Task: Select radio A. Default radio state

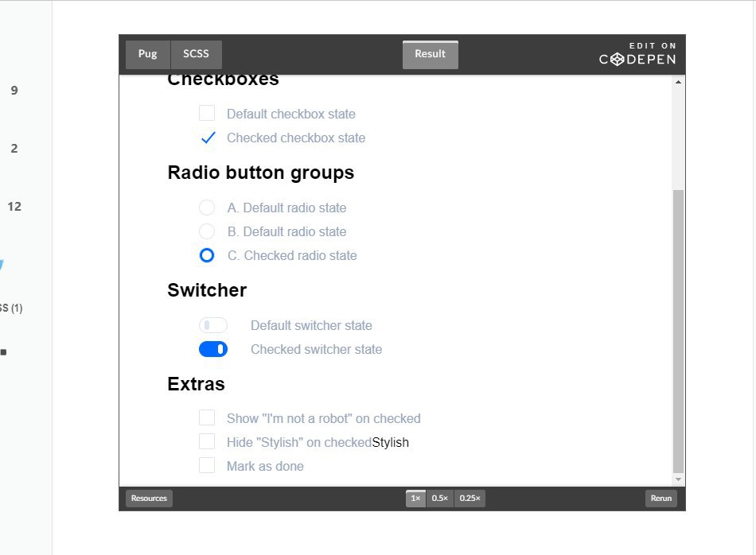Action: pyautogui.click(x=207, y=208)
